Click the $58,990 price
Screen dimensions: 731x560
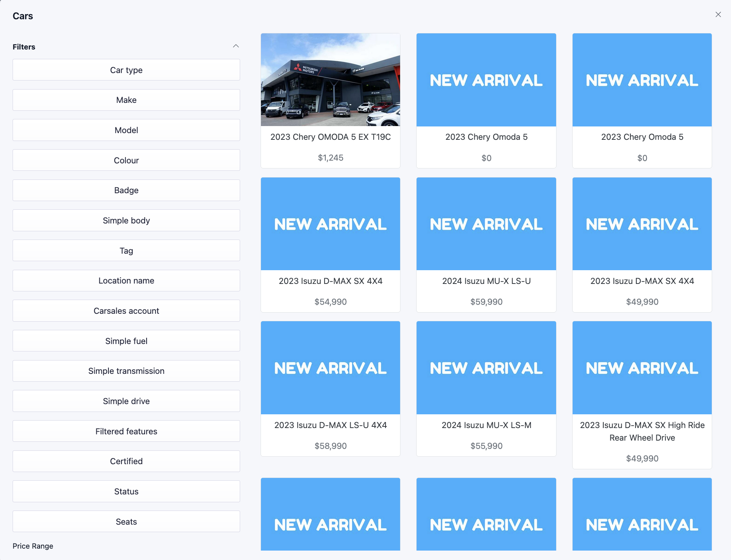point(331,446)
